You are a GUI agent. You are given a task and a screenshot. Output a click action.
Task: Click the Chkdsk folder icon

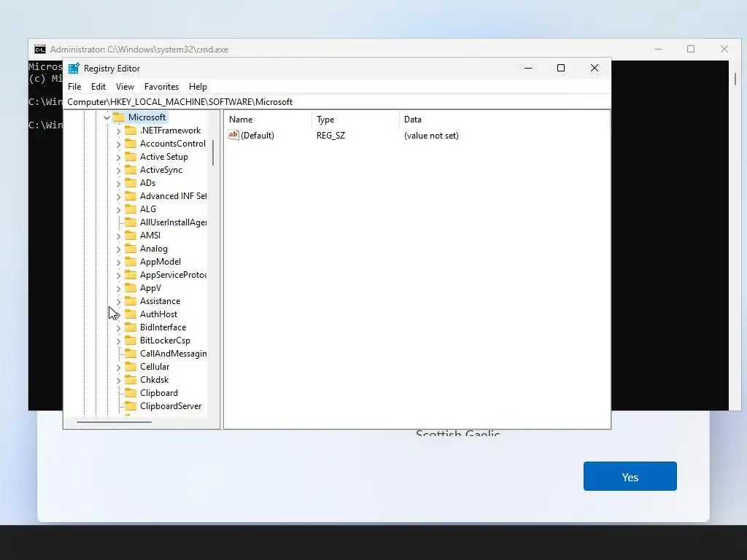(131, 380)
